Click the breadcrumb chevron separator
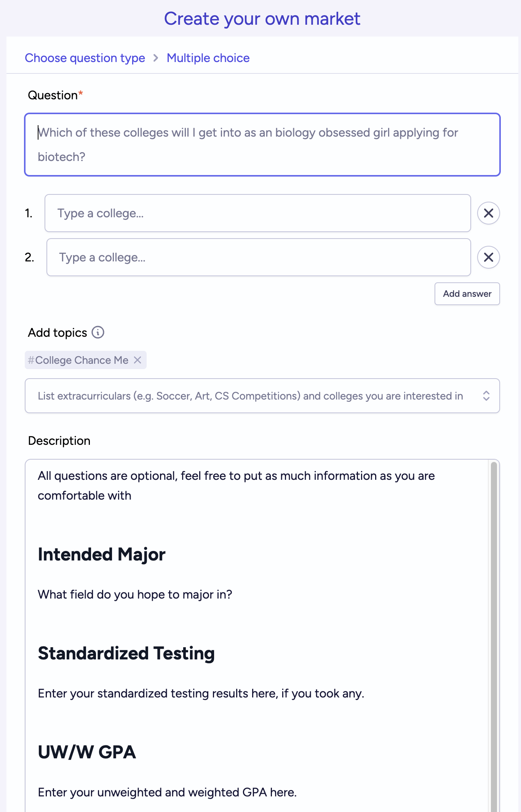 click(x=156, y=58)
